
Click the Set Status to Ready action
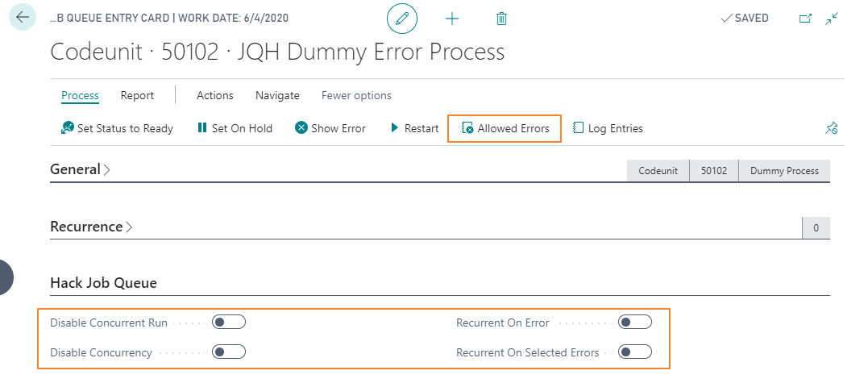[117, 128]
